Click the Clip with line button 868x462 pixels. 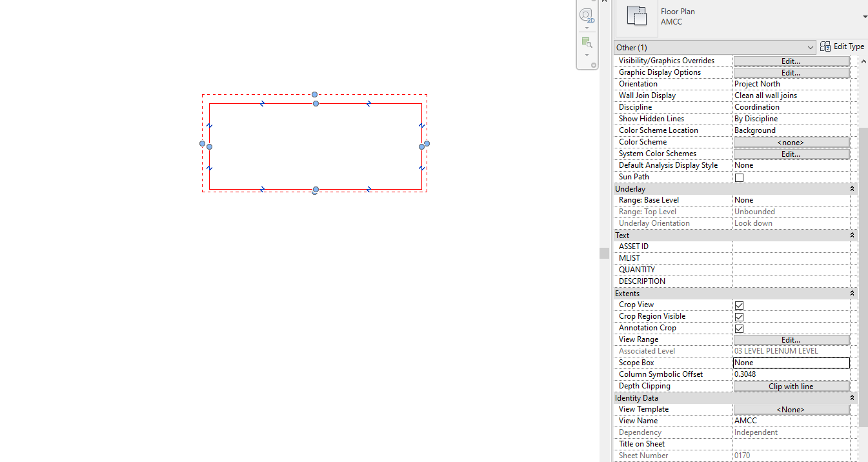[791, 386]
